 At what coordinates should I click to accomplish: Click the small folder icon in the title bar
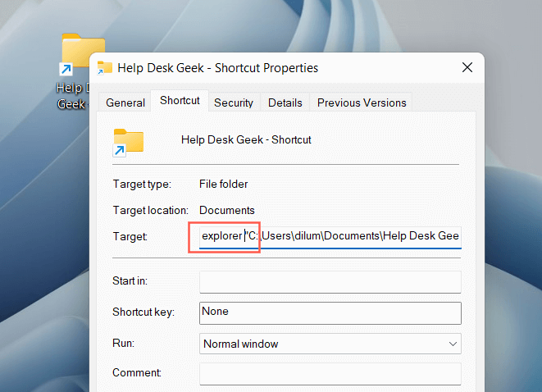[104, 68]
